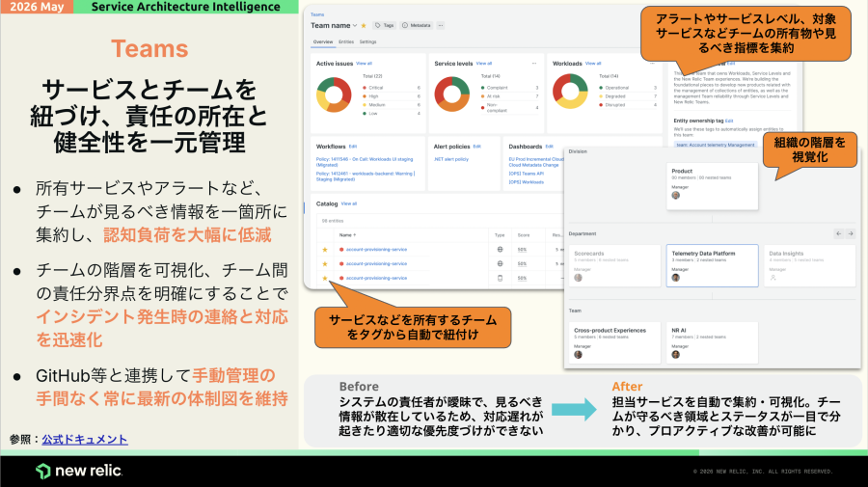Click the New Relic logo in footer
Screen dimensions: 868x487
coord(79,471)
